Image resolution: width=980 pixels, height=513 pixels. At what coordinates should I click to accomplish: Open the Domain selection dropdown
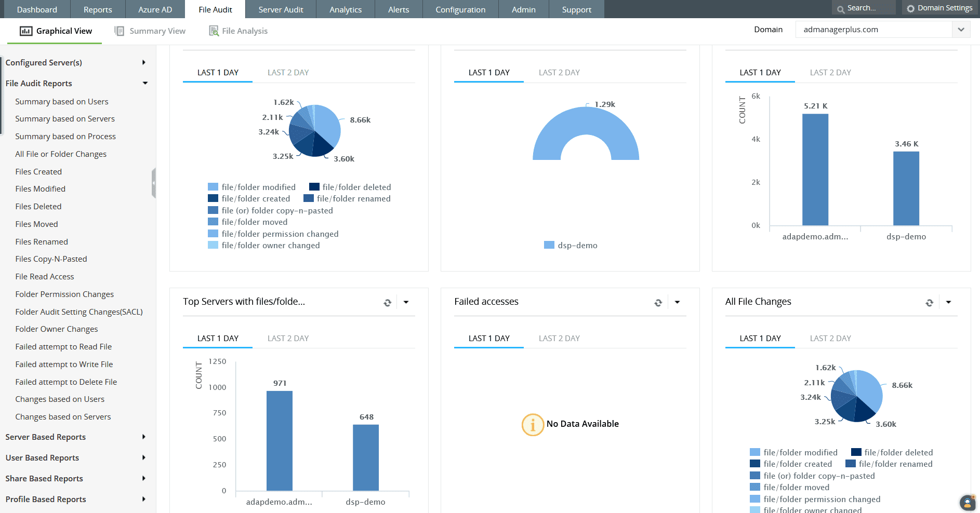[961, 29]
